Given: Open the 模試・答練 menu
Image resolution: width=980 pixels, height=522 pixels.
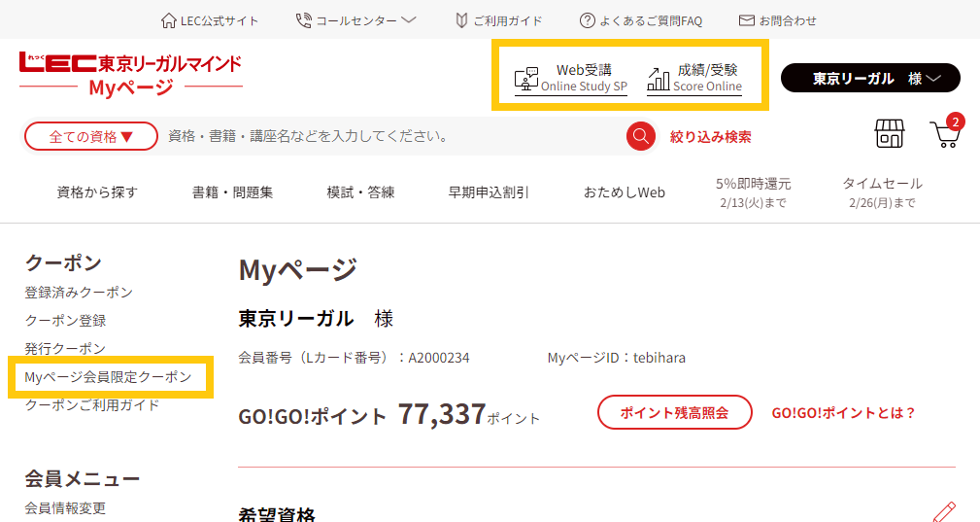Looking at the screenshot, I should coord(360,192).
